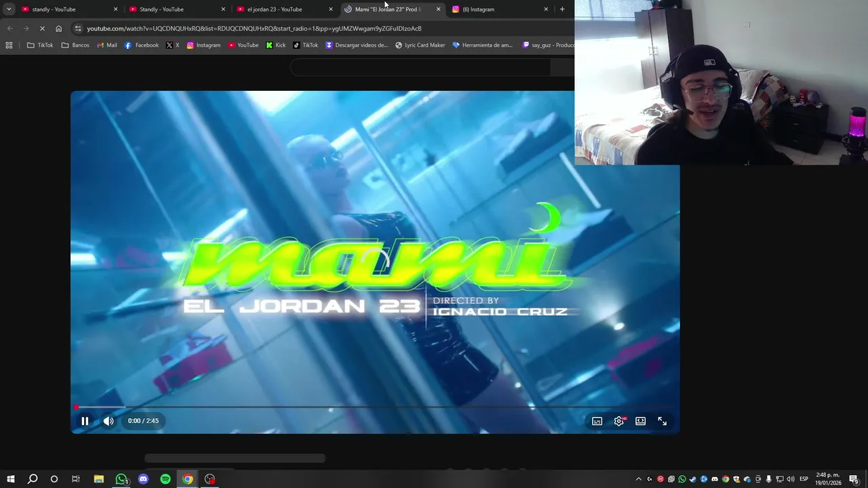This screenshot has width=868, height=488.
Task: Open the Lyric Card Maker bookmark
Action: pyautogui.click(x=420, y=45)
